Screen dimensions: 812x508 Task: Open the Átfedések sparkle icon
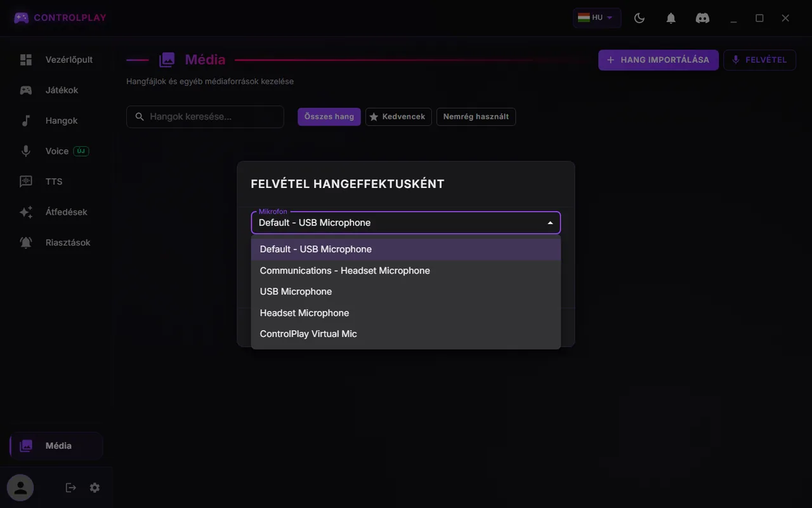click(26, 212)
